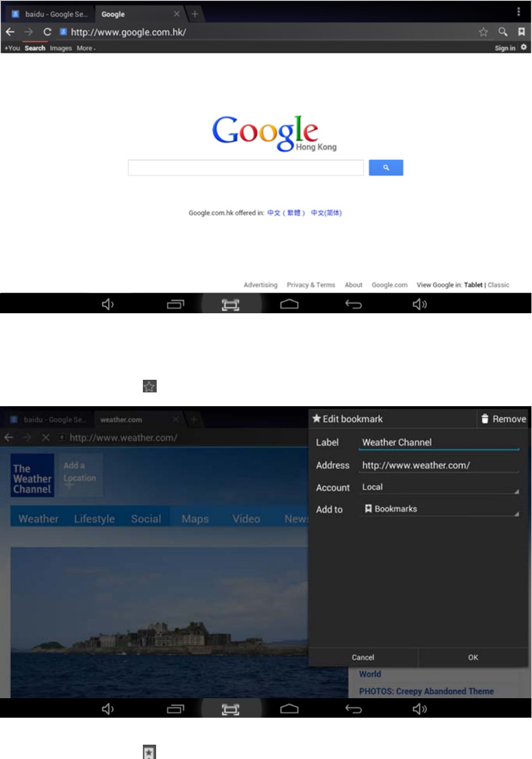Image resolution: width=532 pixels, height=759 pixels.
Task: Click the Weather Channel logo
Action: (x=32, y=476)
